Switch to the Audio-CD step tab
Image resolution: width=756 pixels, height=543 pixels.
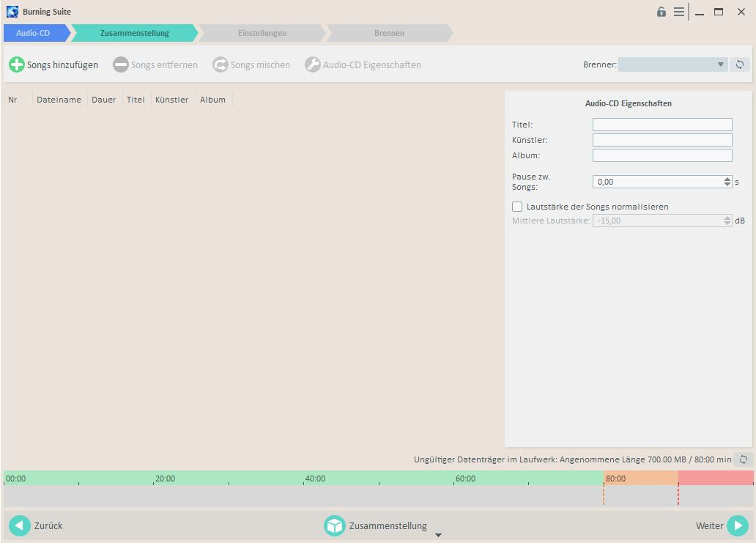[x=34, y=33]
